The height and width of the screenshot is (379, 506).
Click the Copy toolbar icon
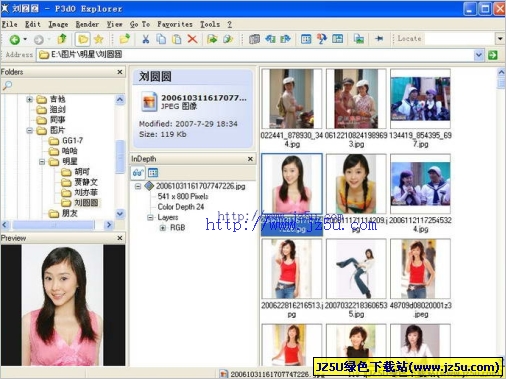pos(161,39)
